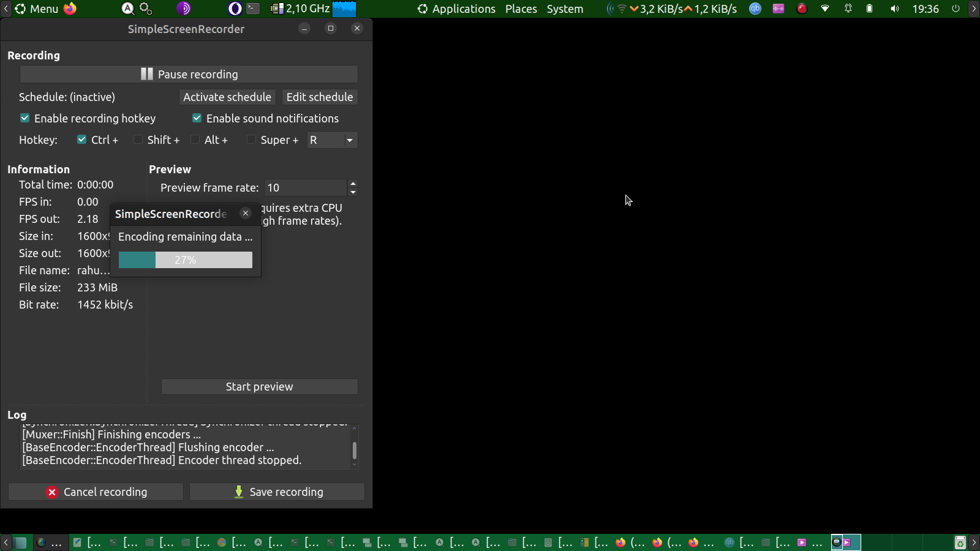The image size is (980, 551).
Task: Click the power shutdown icon
Action: pos(956,9)
